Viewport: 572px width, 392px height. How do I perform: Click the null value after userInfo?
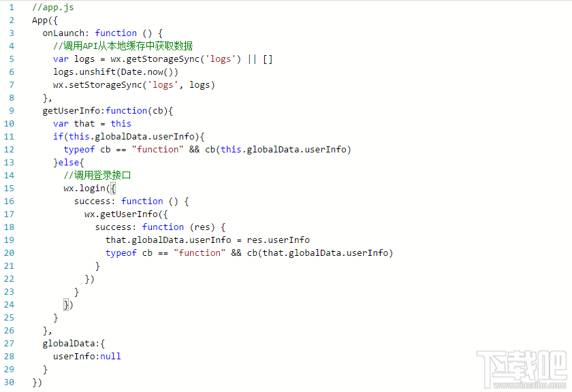pos(110,356)
